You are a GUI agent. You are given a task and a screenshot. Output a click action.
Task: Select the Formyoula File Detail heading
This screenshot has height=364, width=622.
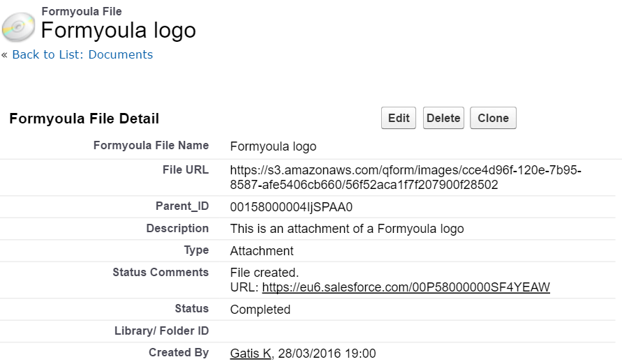[x=84, y=119]
